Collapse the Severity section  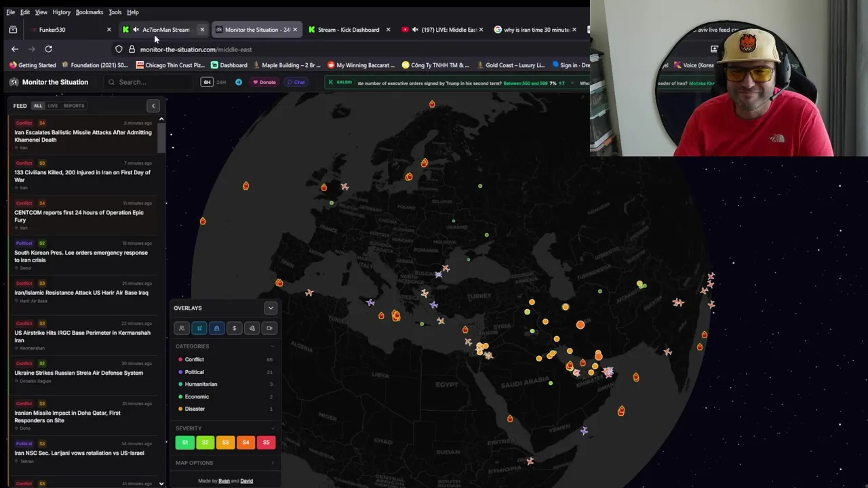273,428
